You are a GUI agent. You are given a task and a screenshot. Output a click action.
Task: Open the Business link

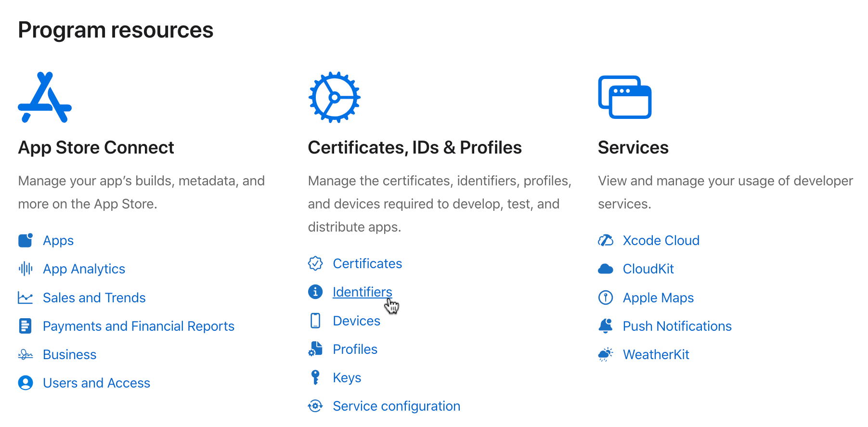click(70, 354)
